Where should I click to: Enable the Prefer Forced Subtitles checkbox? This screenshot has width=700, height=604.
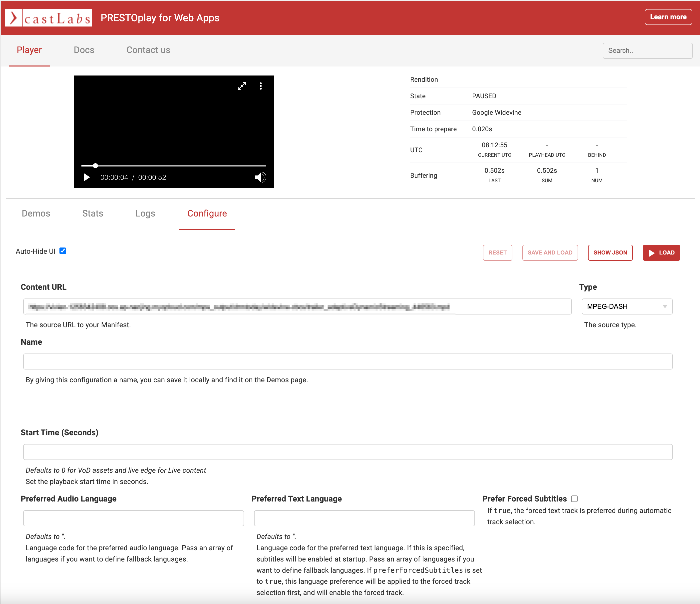coord(574,499)
